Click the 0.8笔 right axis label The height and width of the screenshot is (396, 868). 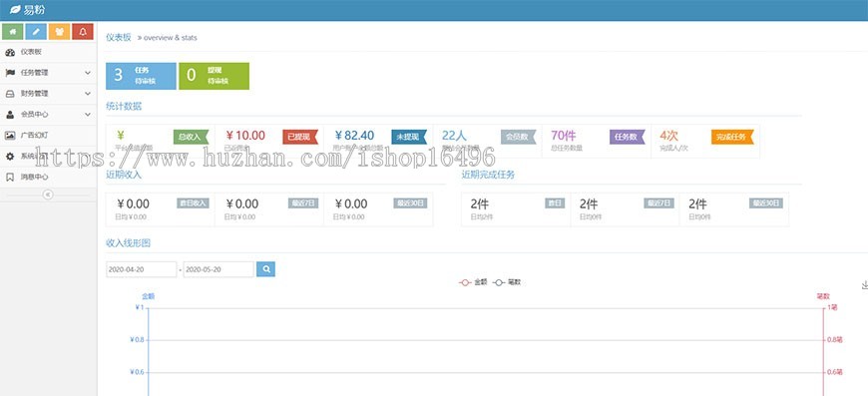(x=835, y=339)
